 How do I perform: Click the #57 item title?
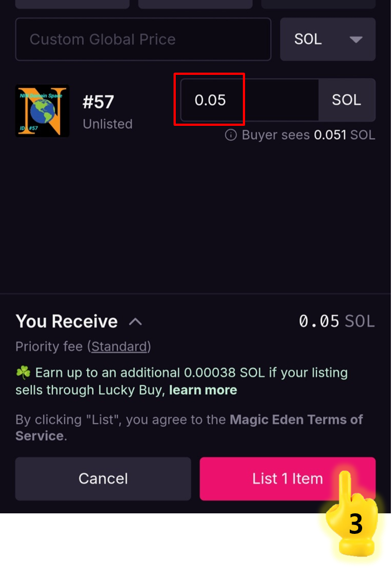pos(98,102)
